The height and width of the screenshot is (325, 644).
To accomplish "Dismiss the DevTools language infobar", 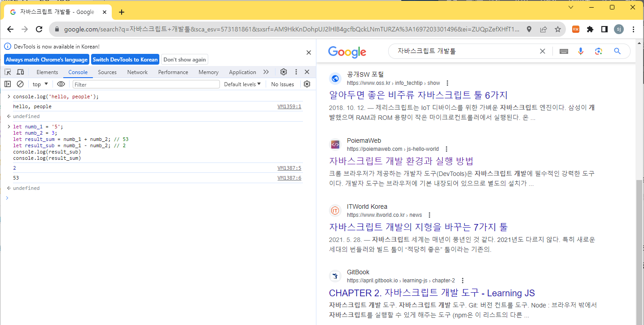I will click(309, 53).
